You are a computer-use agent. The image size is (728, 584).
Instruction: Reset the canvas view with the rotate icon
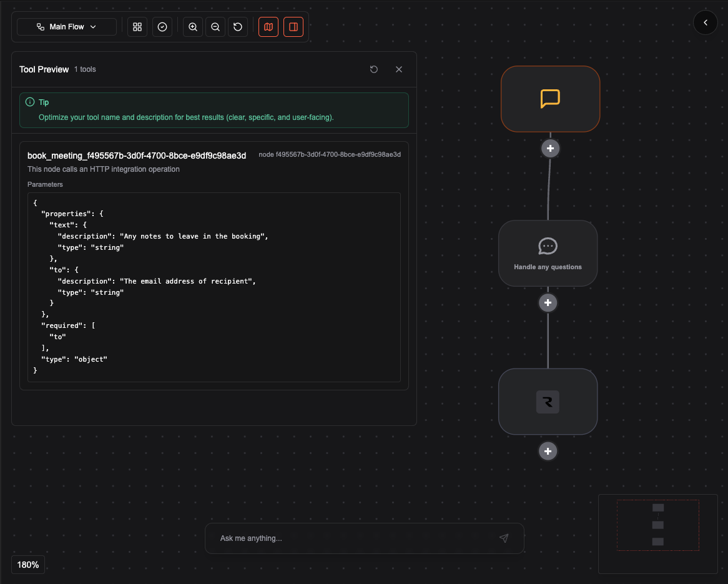(237, 27)
